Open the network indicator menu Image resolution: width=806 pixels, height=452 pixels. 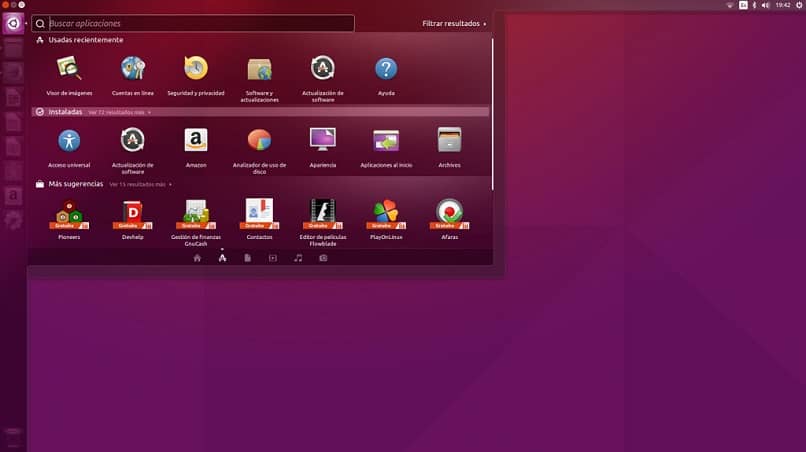[x=729, y=5]
